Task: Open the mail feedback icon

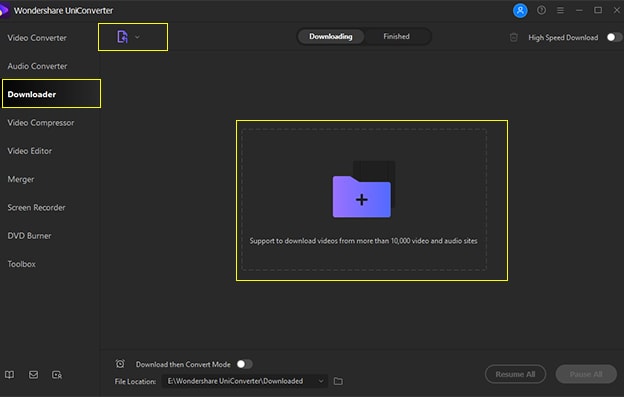Action: pos(33,375)
